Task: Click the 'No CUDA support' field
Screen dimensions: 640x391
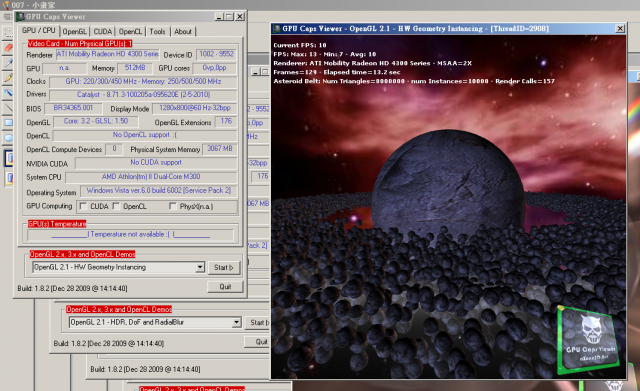Action: (x=156, y=163)
